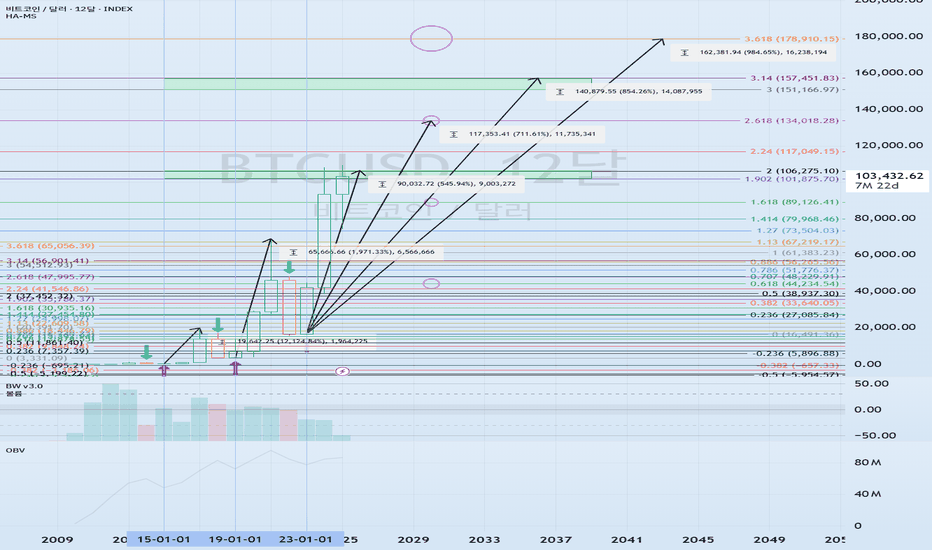
Task: Click the −50.00 value on BW scale
Action: tap(875, 435)
